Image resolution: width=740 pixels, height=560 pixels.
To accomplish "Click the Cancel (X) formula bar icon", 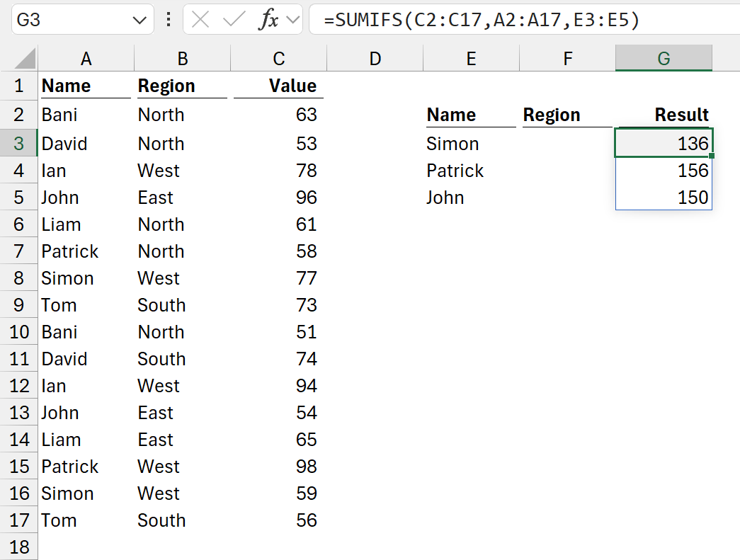I will click(201, 20).
